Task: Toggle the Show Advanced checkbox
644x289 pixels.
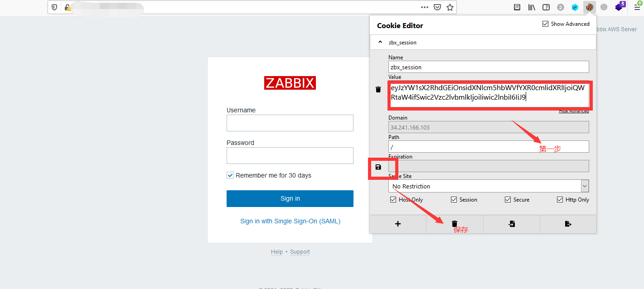Action: pos(545,24)
